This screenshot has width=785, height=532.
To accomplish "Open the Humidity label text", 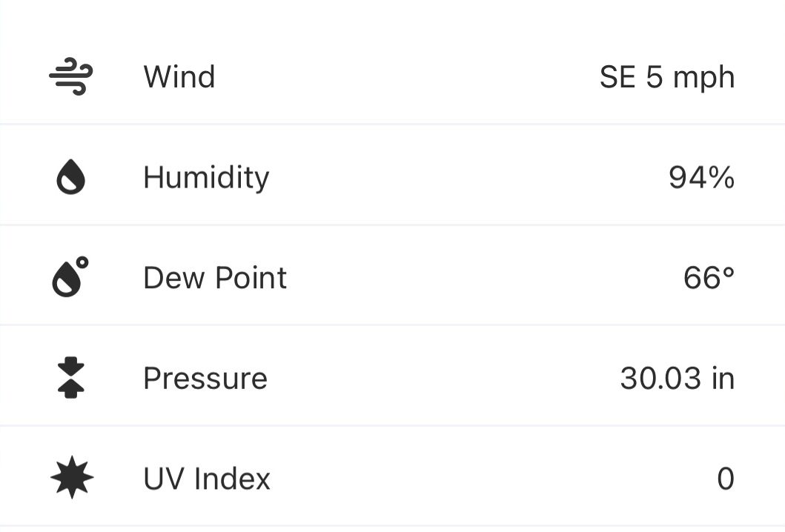I will point(206,178).
